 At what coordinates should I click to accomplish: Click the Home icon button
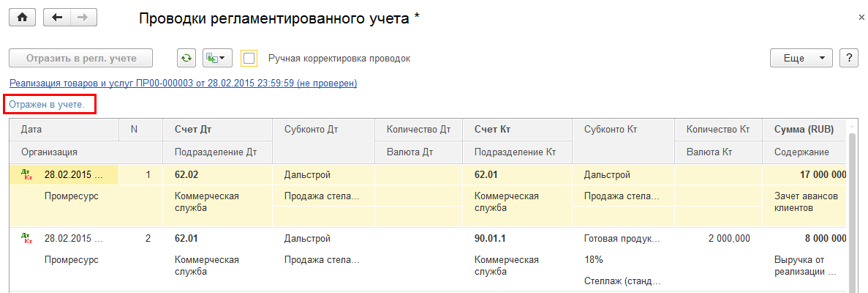(22, 18)
